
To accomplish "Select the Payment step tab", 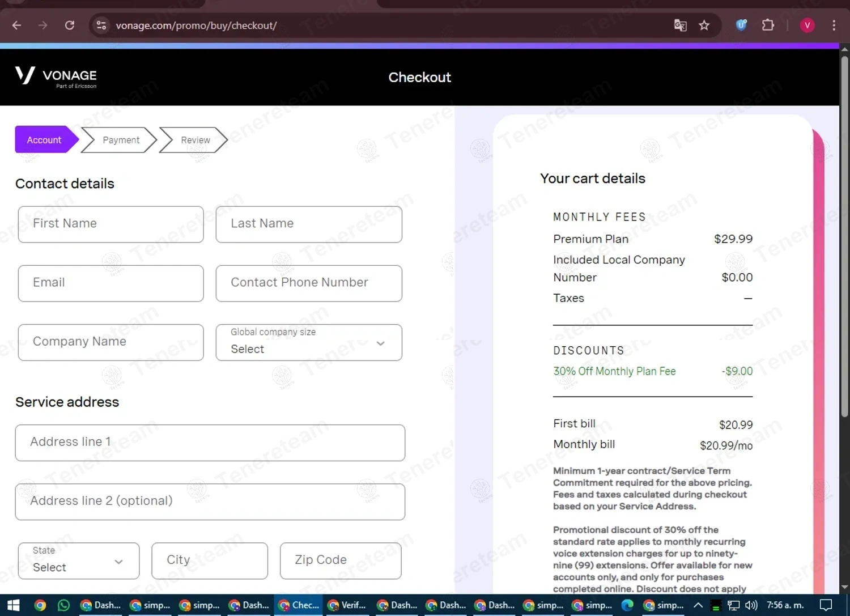I will (x=119, y=140).
